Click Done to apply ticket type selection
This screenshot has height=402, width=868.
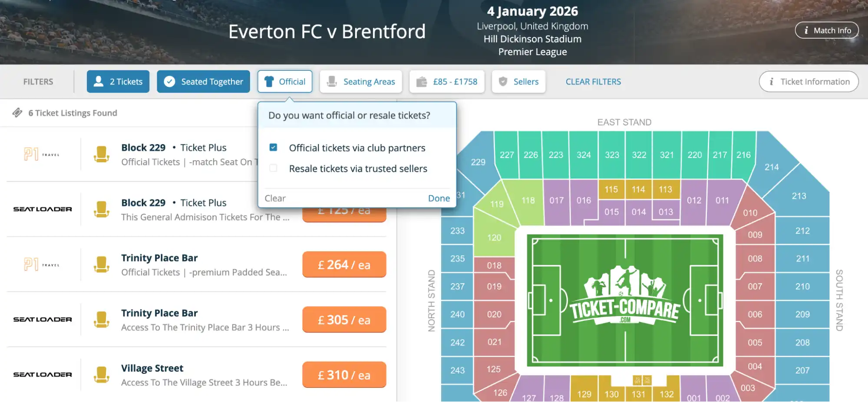tap(439, 198)
